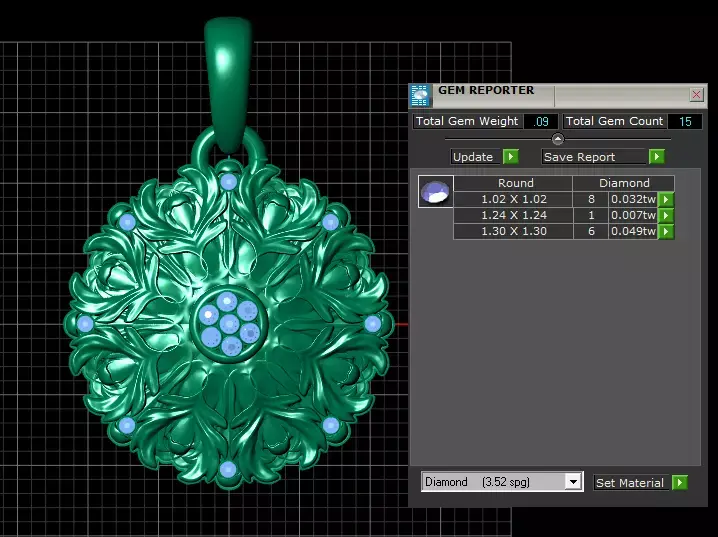Click the Gem Reporter panel icon
Screen dimensions: 718x537
(x=419, y=96)
